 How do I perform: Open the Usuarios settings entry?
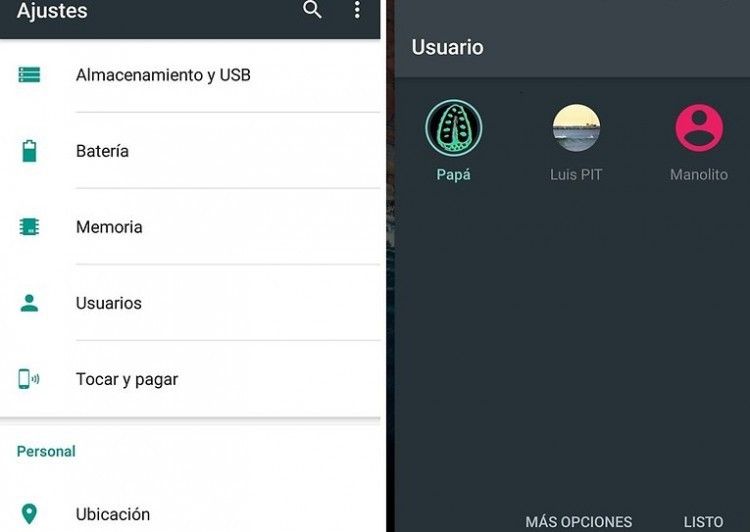click(190, 303)
